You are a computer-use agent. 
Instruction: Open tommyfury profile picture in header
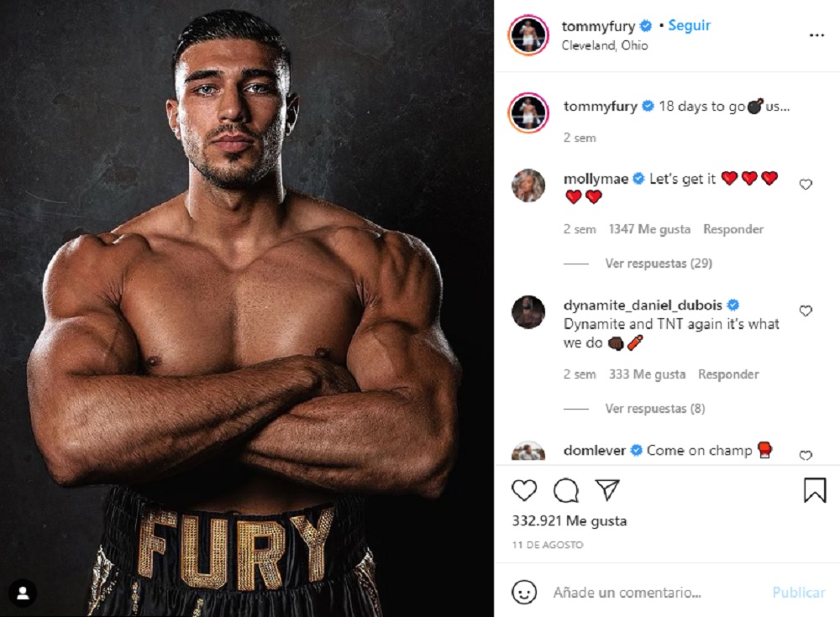tap(528, 35)
